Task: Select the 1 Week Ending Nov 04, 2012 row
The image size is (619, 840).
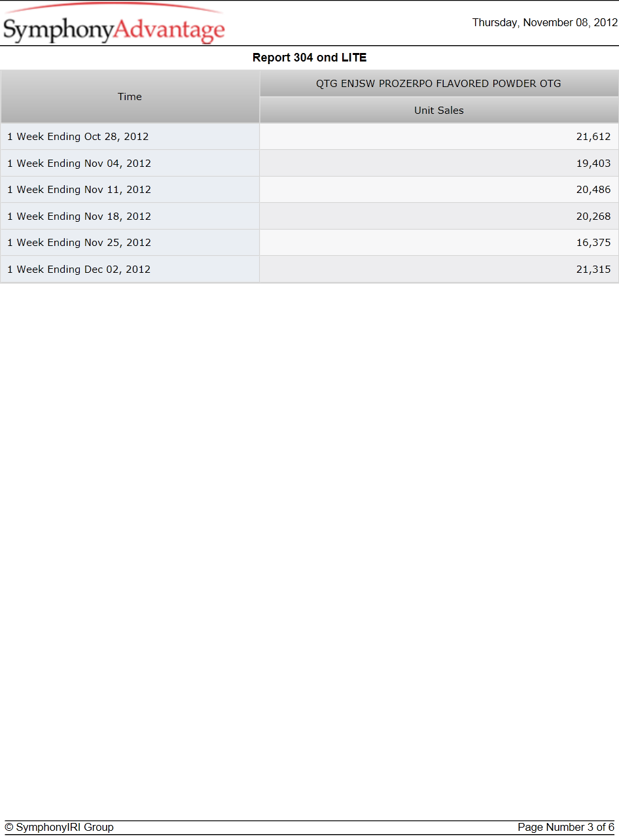Action: [309, 164]
